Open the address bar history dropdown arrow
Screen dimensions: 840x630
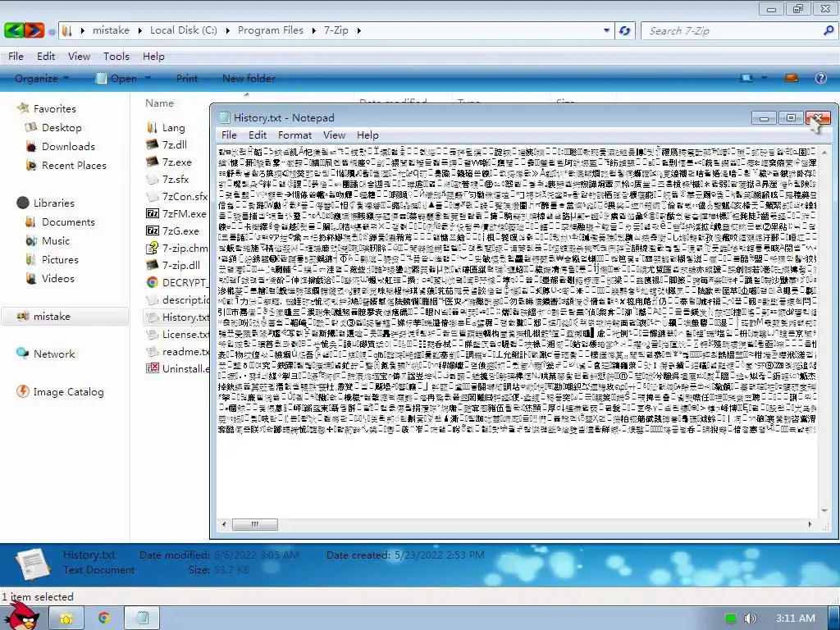606,30
